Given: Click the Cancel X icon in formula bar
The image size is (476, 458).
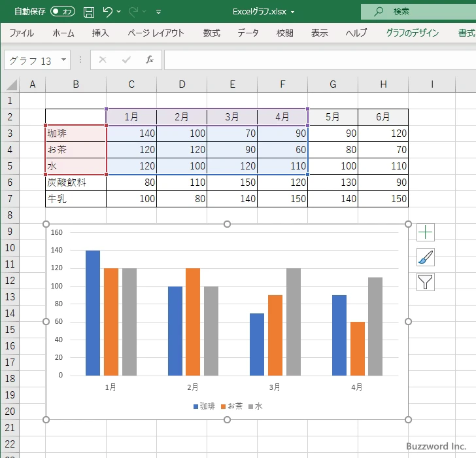Looking at the screenshot, I should coord(103,60).
